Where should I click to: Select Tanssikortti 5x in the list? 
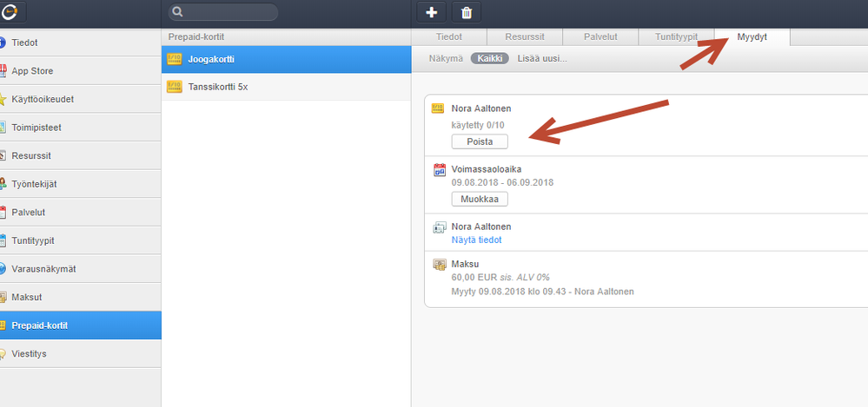[x=286, y=87]
